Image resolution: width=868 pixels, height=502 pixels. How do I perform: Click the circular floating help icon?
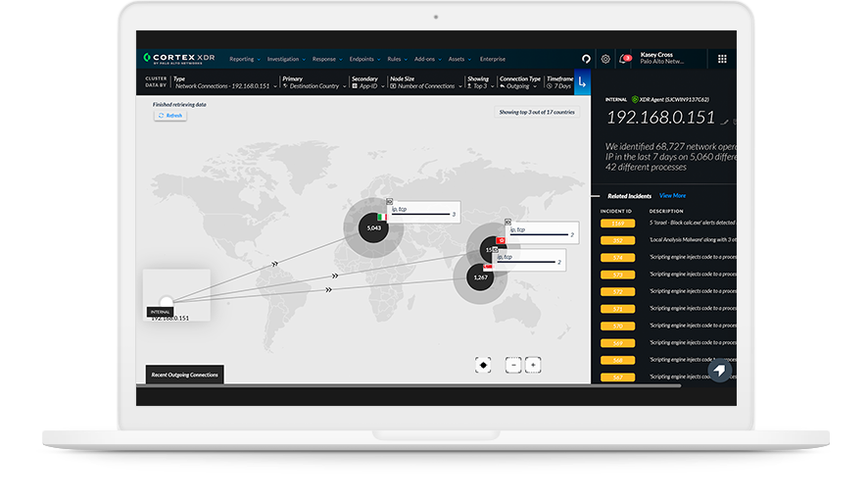coord(719,372)
